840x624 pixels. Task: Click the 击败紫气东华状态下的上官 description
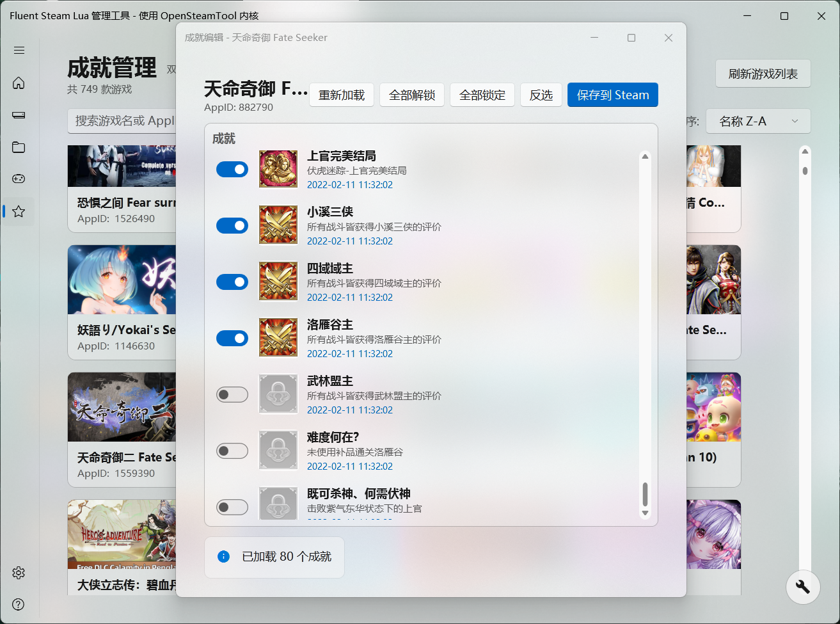click(x=365, y=509)
